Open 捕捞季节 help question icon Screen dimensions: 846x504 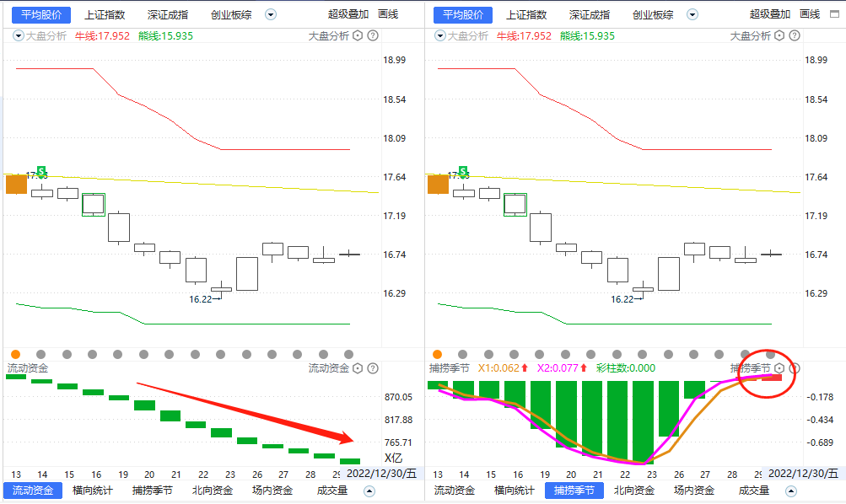795,368
